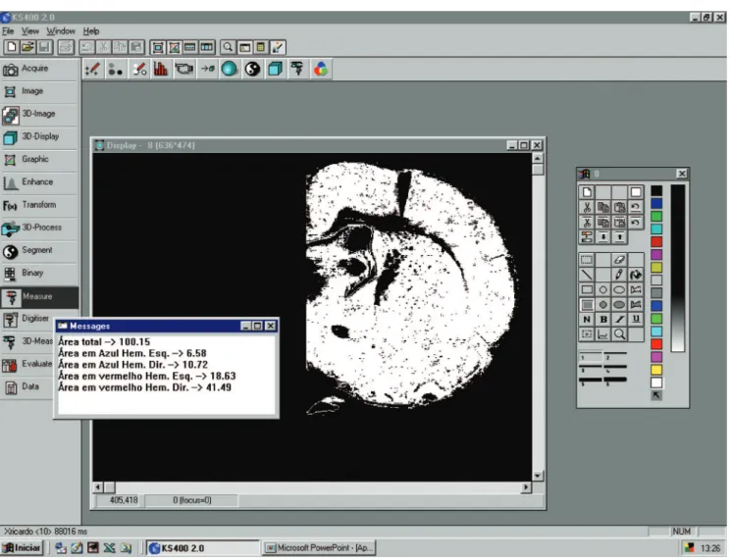Open the magnifier zoom tool in top toolbar

pos(228,47)
